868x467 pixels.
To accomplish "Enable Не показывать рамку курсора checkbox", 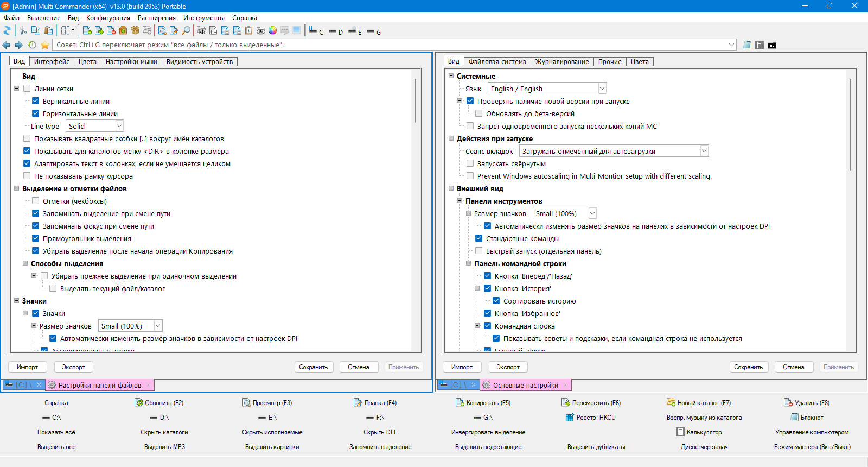I will click(x=27, y=176).
